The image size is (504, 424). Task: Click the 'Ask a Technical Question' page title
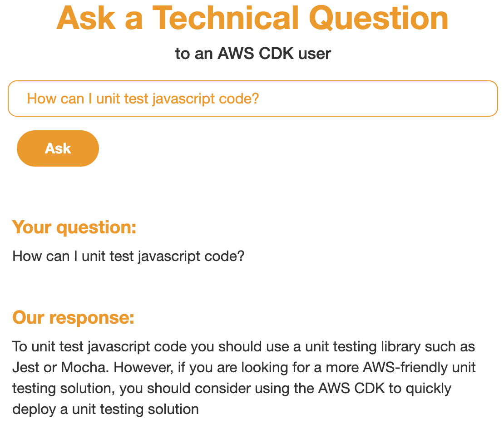tap(252, 19)
